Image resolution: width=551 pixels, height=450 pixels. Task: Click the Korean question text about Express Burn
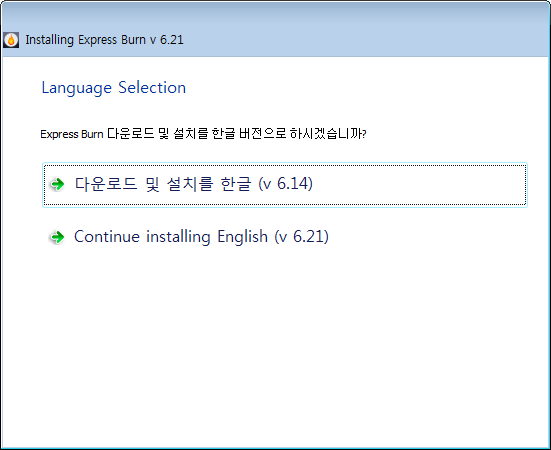203,134
